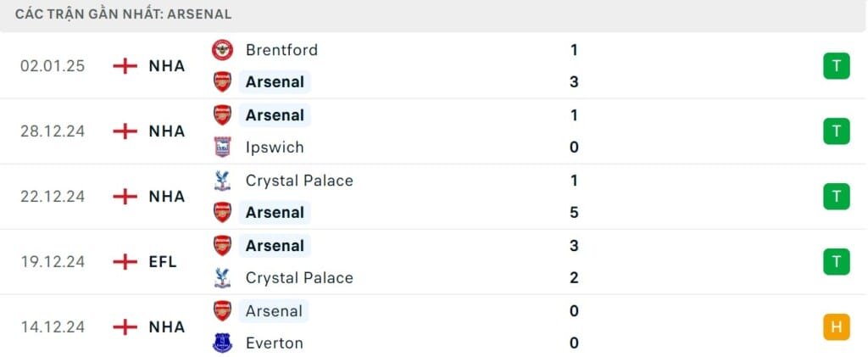The width and height of the screenshot is (868, 357).
Task: Open the Brentford team link
Action: 281,50
